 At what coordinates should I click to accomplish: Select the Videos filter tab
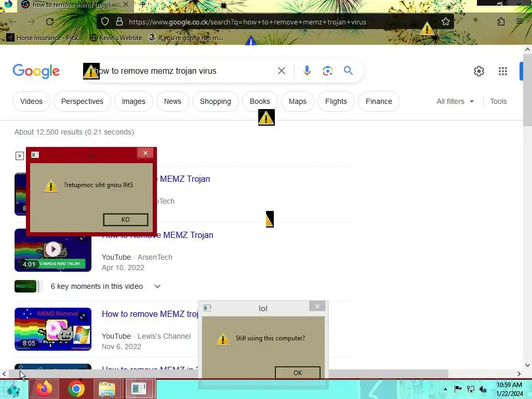(x=31, y=101)
